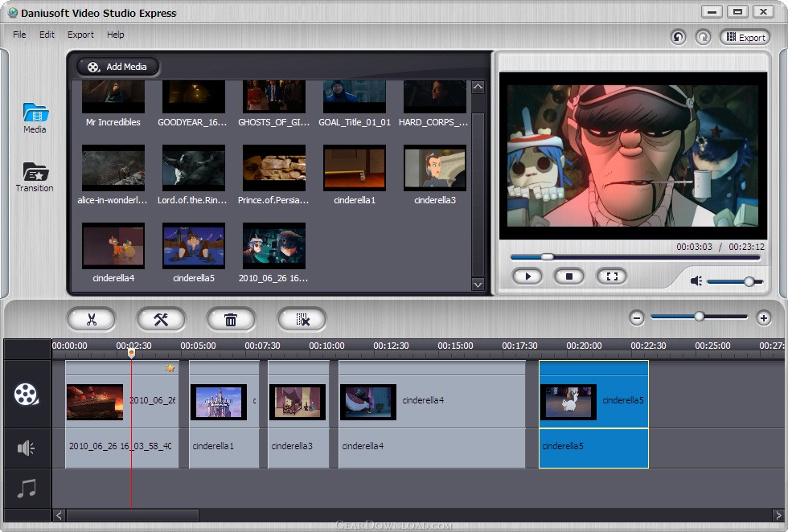This screenshot has width=788, height=532.
Task: Open the Edit menu
Action: coord(47,35)
